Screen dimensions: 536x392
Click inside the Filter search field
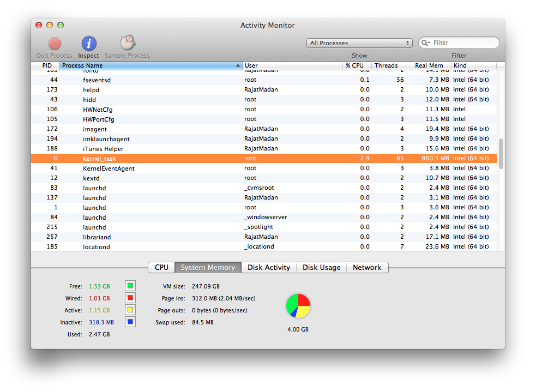pos(459,43)
